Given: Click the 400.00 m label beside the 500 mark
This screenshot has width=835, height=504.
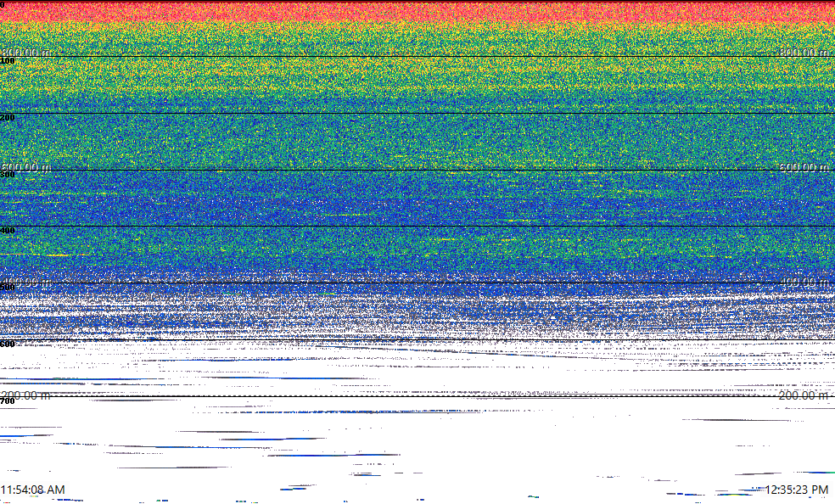Looking at the screenshot, I should 25,282.
